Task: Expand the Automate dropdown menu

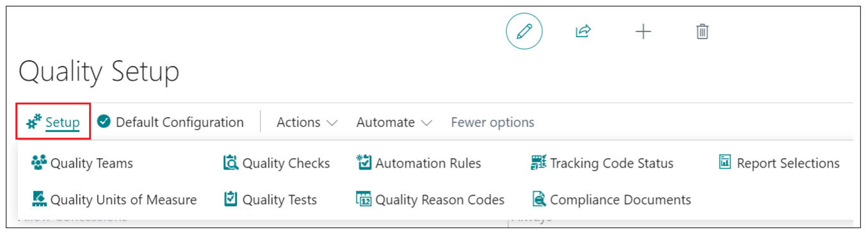Action: tap(394, 122)
